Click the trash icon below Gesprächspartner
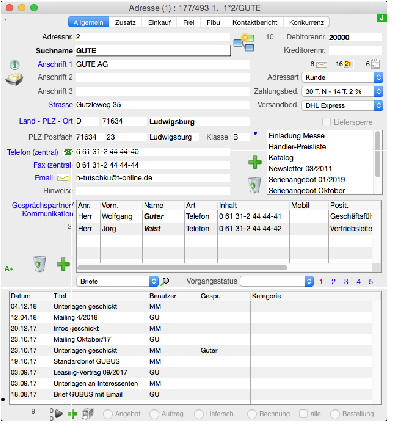Screen dimensions: 399x428 pyautogui.click(x=39, y=264)
